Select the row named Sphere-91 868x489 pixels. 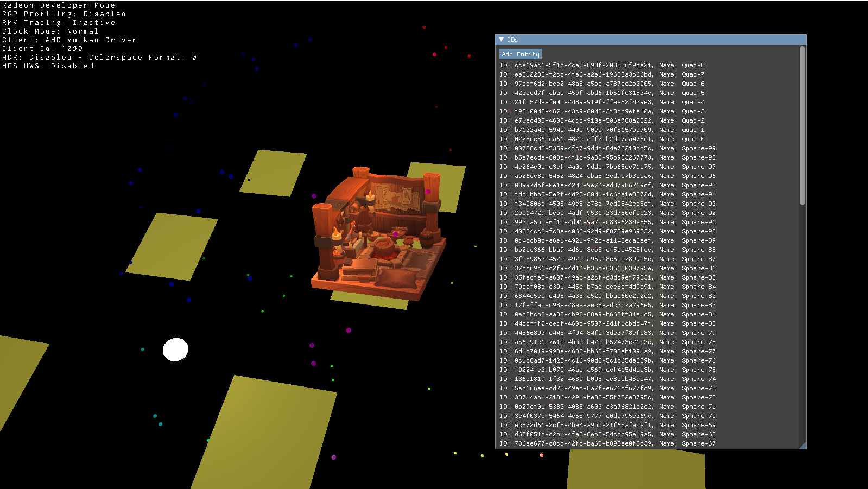coord(608,222)
